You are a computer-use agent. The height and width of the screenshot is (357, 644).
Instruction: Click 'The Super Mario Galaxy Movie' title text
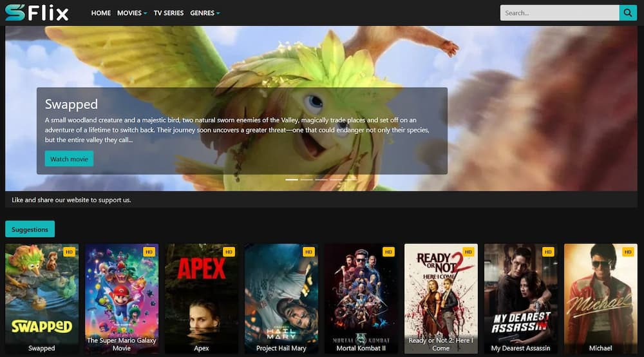point(122,344)
